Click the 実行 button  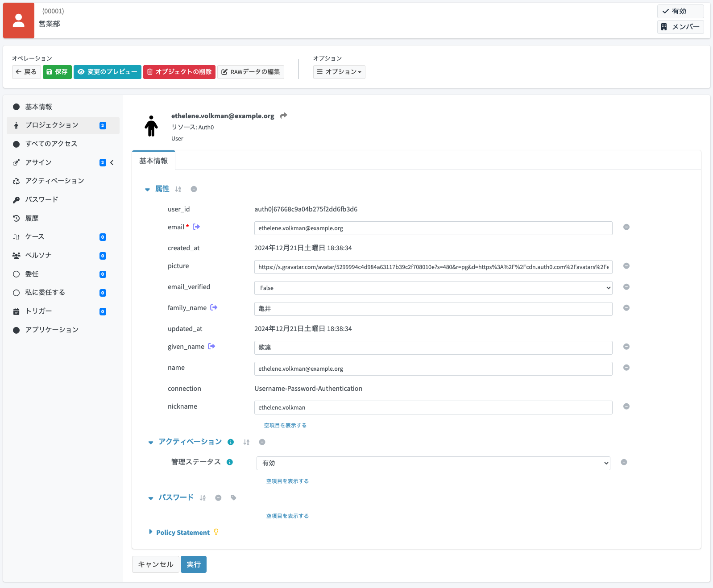point(194,564)
